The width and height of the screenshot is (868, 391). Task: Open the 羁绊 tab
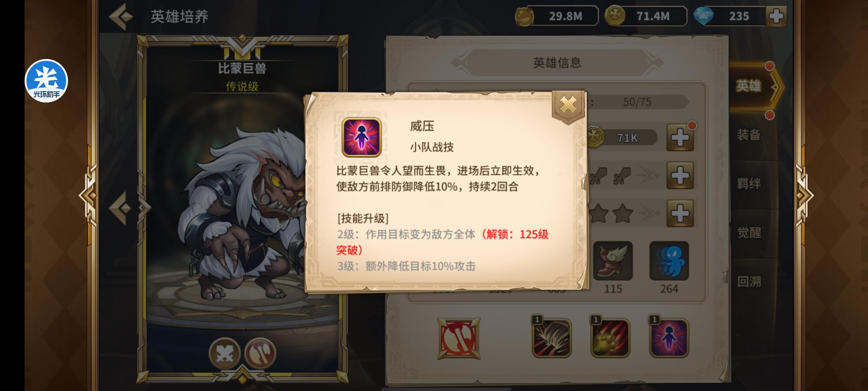tap(749, 184)
